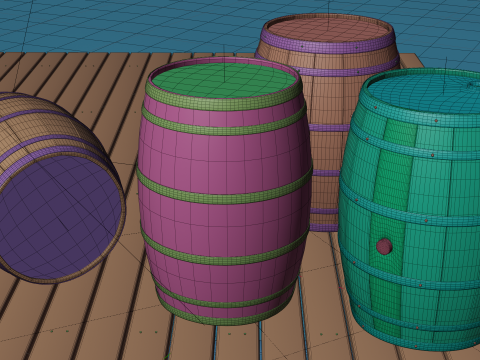Screen dimensions: 480x360
Task: Click the red bung plug on teal barrel
Action: [x=384, y=246]
